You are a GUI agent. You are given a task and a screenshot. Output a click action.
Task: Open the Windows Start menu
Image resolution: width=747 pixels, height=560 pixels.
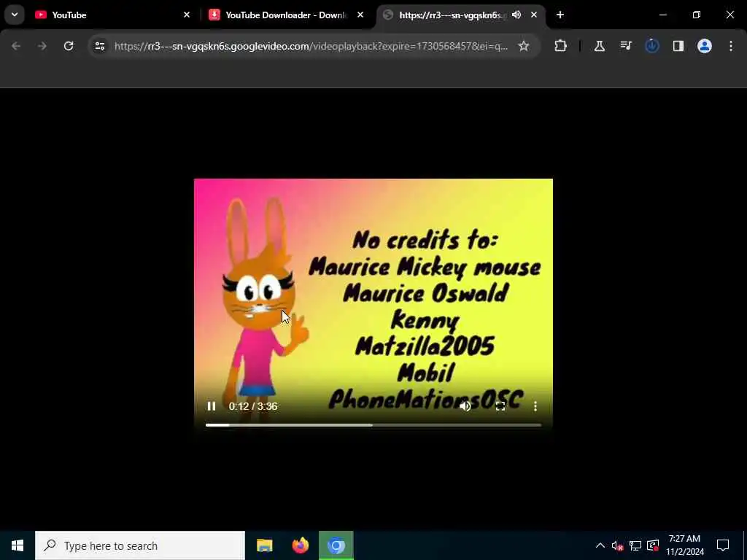pos(18,545)
